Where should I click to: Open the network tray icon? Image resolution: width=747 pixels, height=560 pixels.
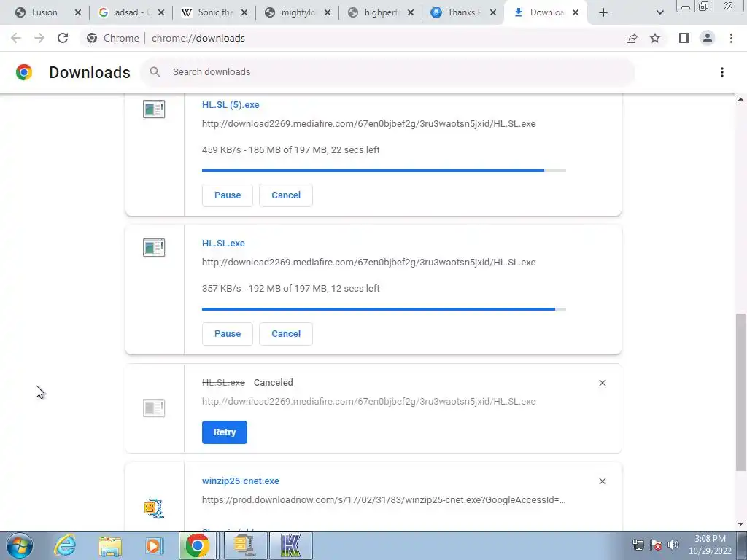(638, 545)
